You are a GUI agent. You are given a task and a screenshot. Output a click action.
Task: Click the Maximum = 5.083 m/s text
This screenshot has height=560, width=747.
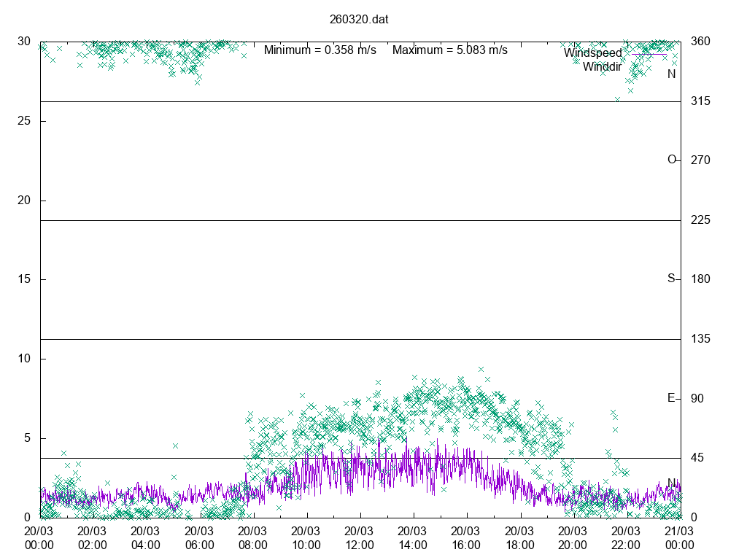tap(449, 50)
